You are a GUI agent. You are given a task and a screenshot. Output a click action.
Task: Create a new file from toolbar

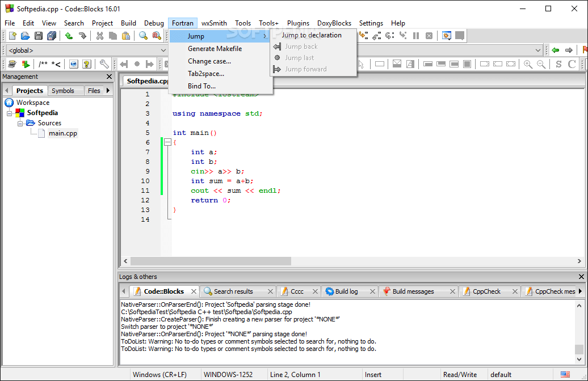point(12,36)
